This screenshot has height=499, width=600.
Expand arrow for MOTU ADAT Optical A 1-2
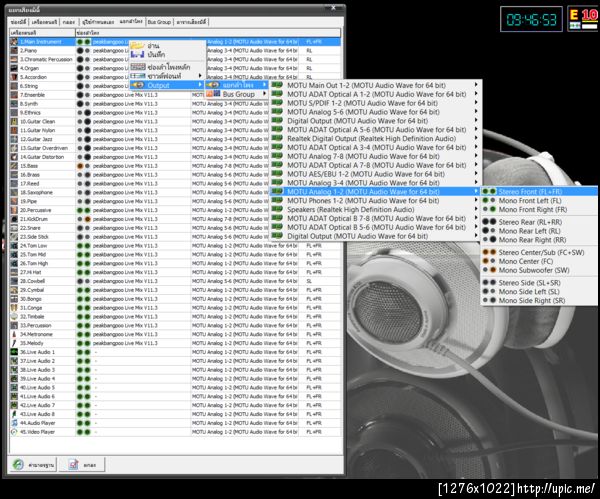476,94
